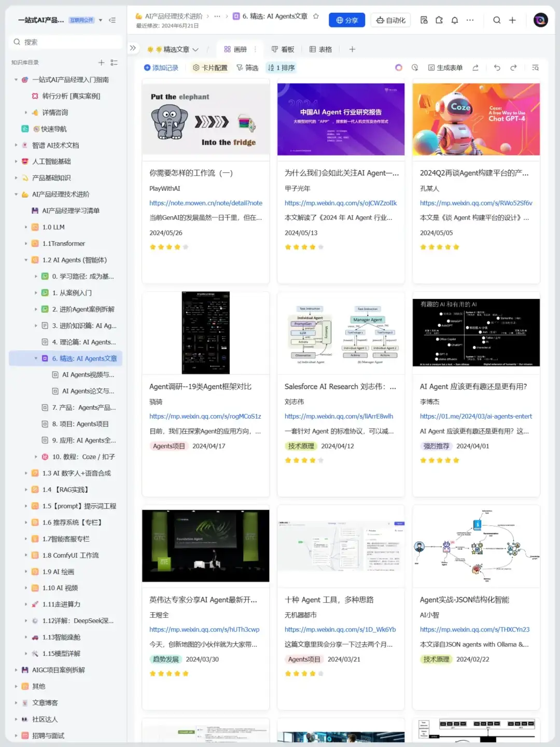The image size is (560, 747).
Task: Click the undo arrow in the toolbar
Action: pyautogui.click(x=497, y=68)
